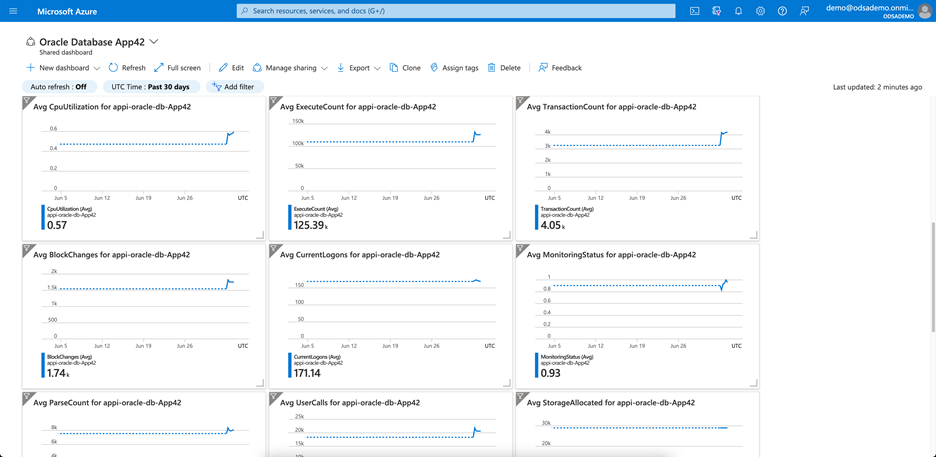Image resolution: width=936 pixels, height=457 pixels.
Task: Click the resize corner handle of CpuUtilization tile
Action: click(x=260, y=236)
